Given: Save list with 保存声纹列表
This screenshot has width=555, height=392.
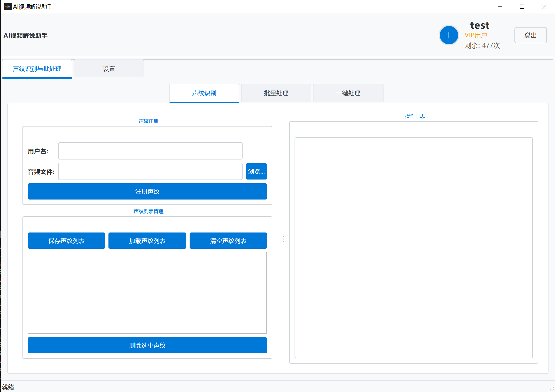Looking at the screenshot, I should point(67,241).
